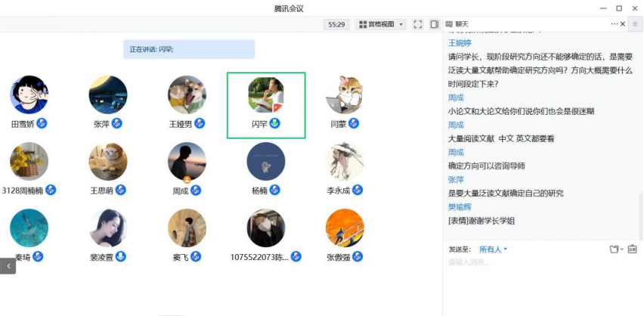Click the chat panel vertical scrollbar
This screenshot has height=316, width=644.
pos(641,216)
